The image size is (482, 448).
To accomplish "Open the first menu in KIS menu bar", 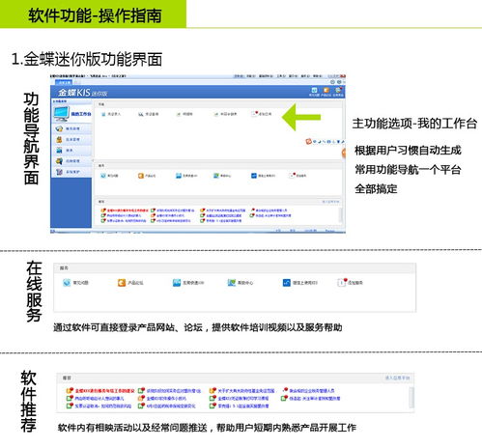I will pos(239,76).
